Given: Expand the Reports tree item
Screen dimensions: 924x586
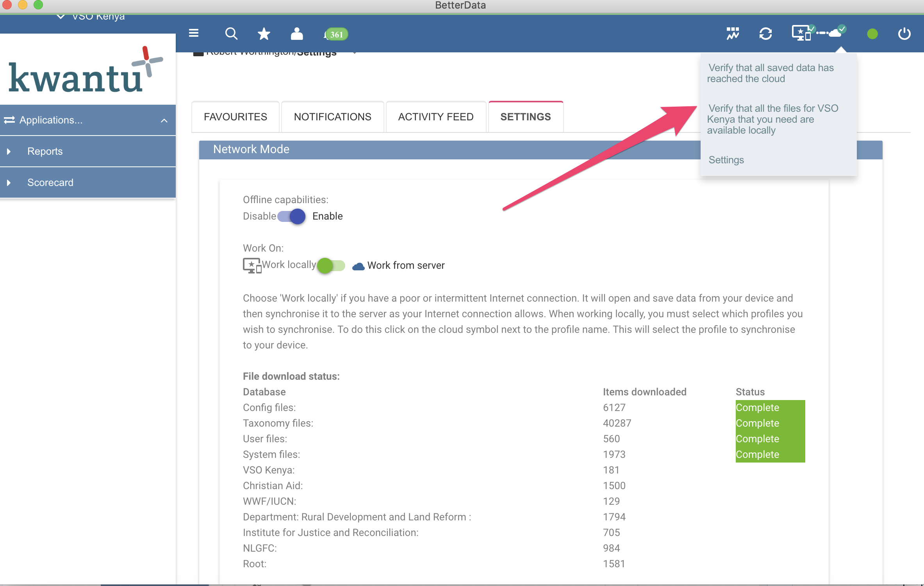Looking at the screenshot, I should [x=9, y=152].
